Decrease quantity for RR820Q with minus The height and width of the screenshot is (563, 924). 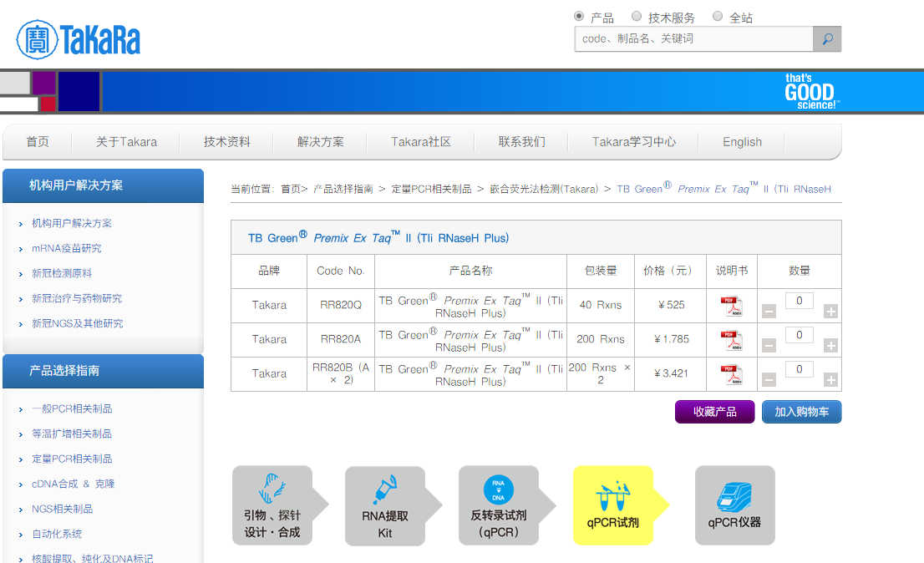[769, 312]
